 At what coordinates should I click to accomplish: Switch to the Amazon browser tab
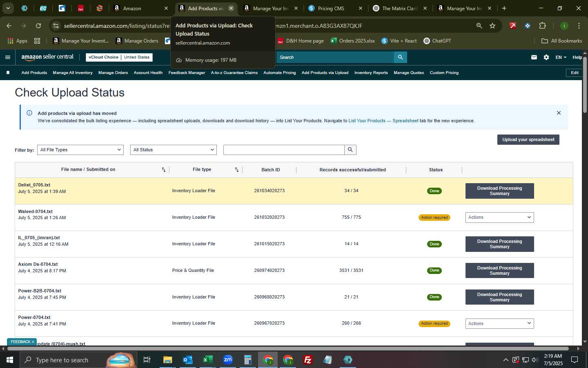point(140,8)
